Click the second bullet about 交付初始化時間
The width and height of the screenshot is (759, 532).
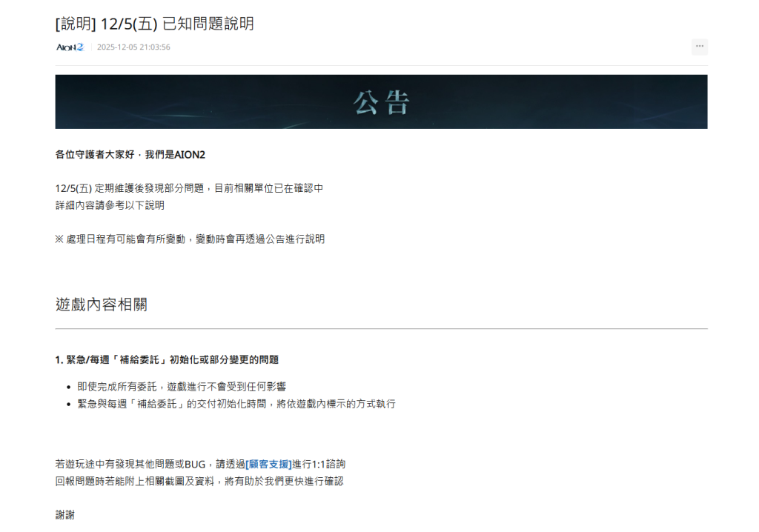click(236, 404)
